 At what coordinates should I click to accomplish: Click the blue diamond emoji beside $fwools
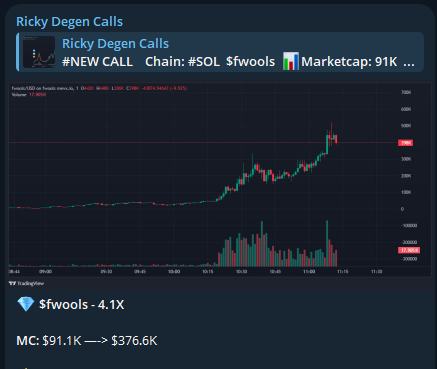[26, 304]
